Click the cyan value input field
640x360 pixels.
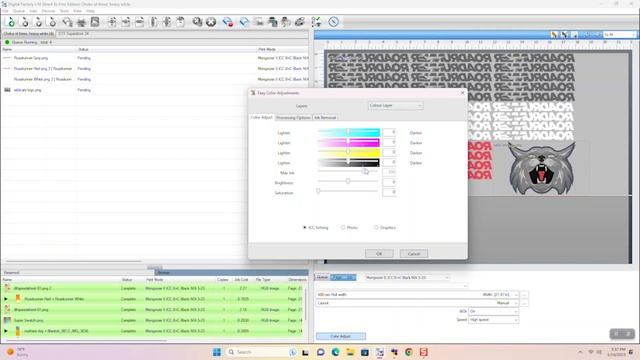coord(389,132)
